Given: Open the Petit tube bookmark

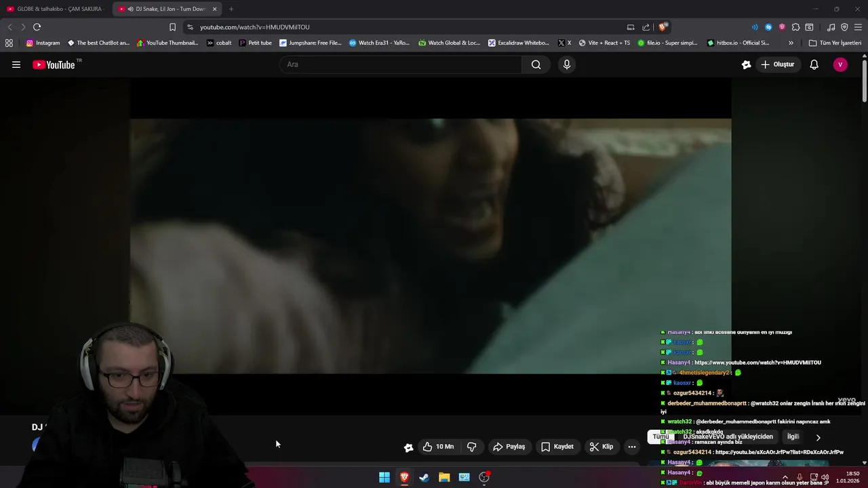Looking at the screenshot, I should pyautogui.click(x=256, y=43).
